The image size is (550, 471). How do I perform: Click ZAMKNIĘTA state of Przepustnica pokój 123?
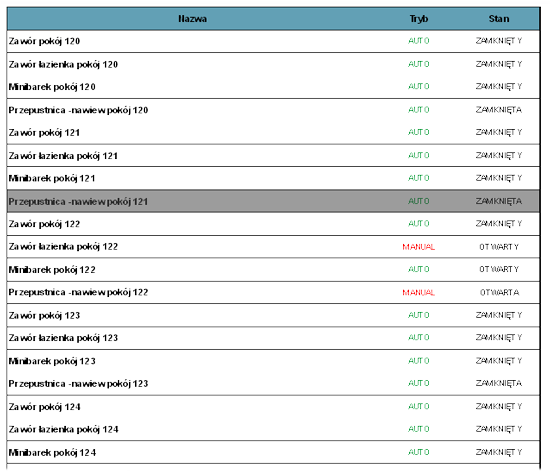point(499,383)
